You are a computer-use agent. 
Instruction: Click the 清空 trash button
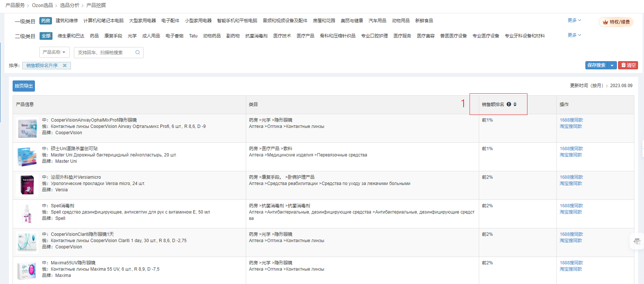[x=628, y=65]
